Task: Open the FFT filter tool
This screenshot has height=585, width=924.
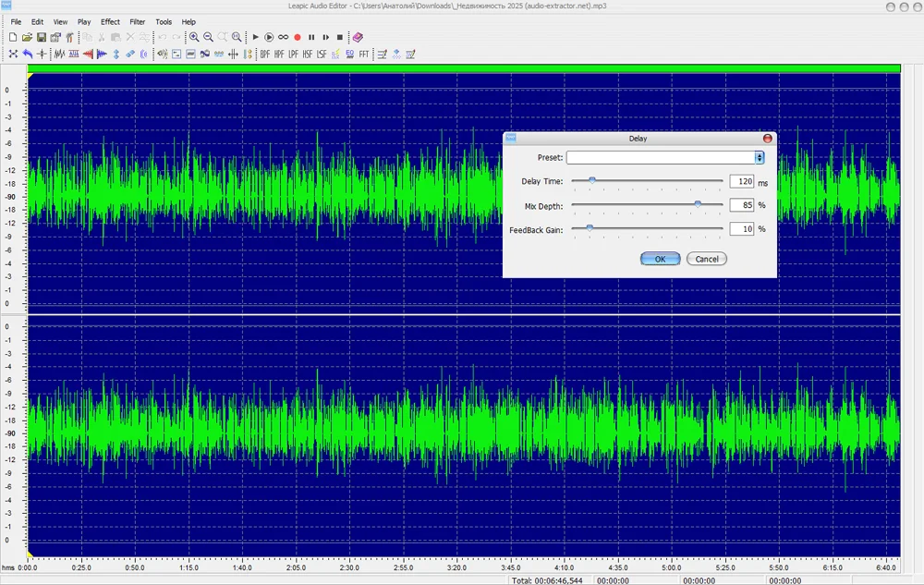Action: pos(364,55)
